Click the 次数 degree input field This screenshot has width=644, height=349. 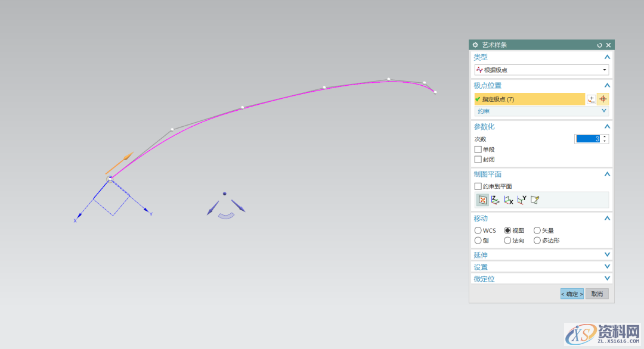point(588,139)
